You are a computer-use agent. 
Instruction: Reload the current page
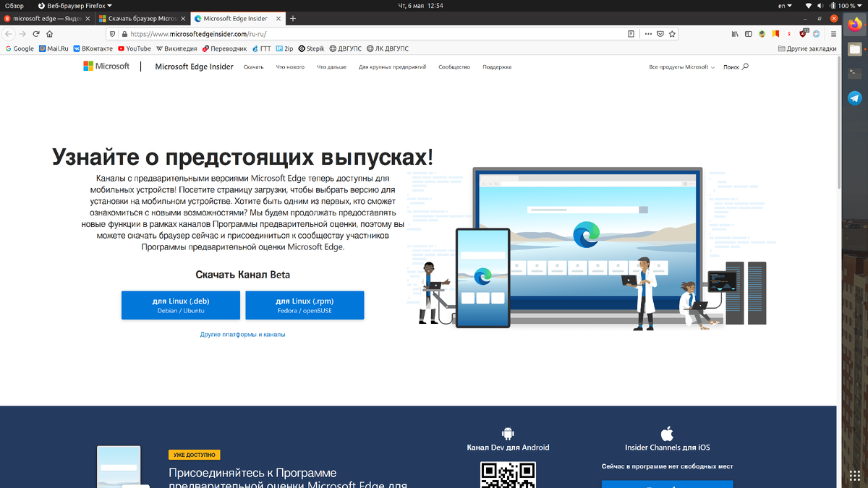pos(36,34)
